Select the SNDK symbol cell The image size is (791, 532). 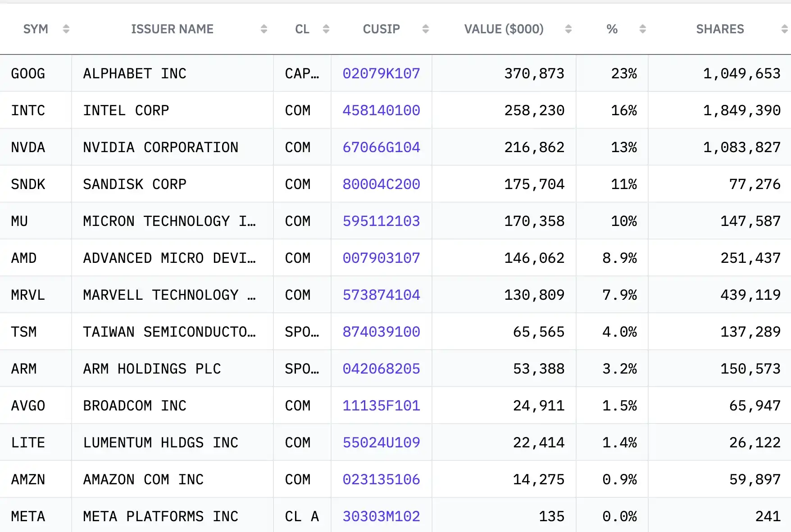(x=36, y=184)
